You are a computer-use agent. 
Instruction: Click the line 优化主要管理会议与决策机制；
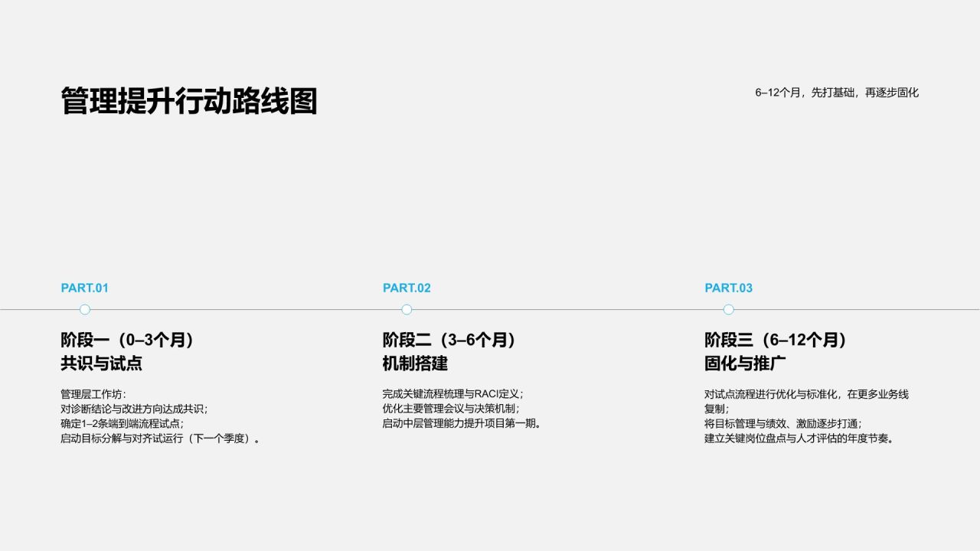(x=452, y=409)
